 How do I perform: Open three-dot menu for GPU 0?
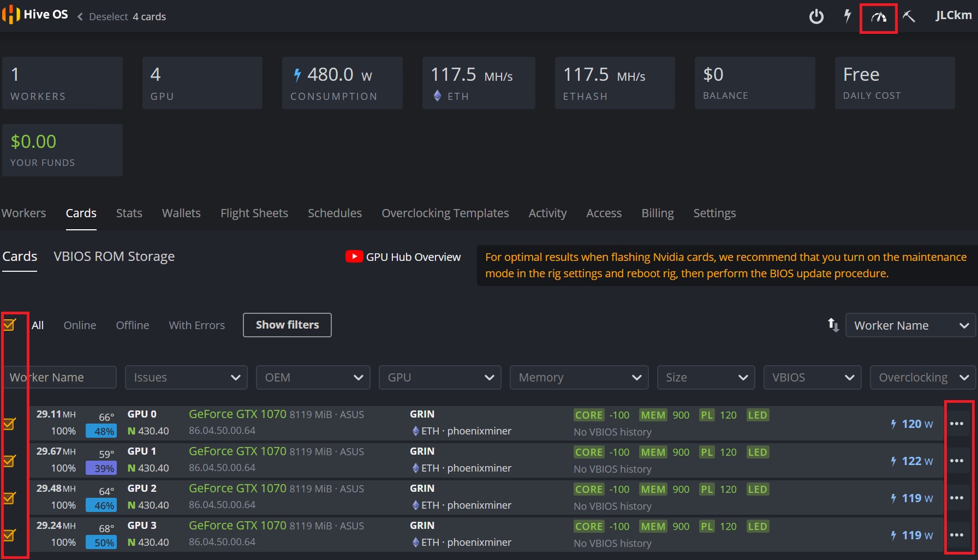[x=957, y=424]
